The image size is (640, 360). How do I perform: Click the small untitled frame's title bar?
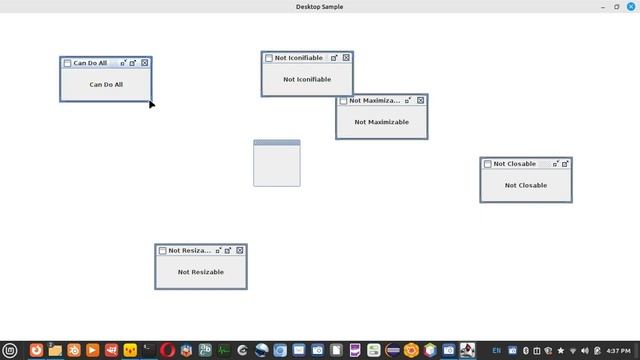pyautogui.click(x=277, y=142)
